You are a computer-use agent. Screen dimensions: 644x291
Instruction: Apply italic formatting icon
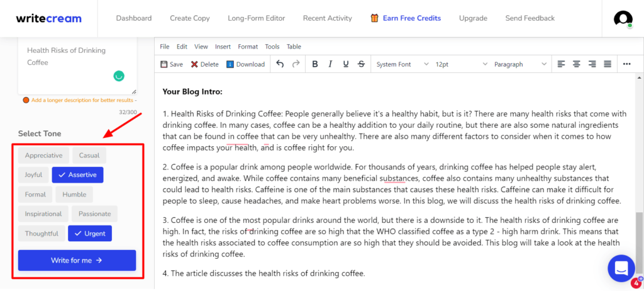[x=330, y=64]
